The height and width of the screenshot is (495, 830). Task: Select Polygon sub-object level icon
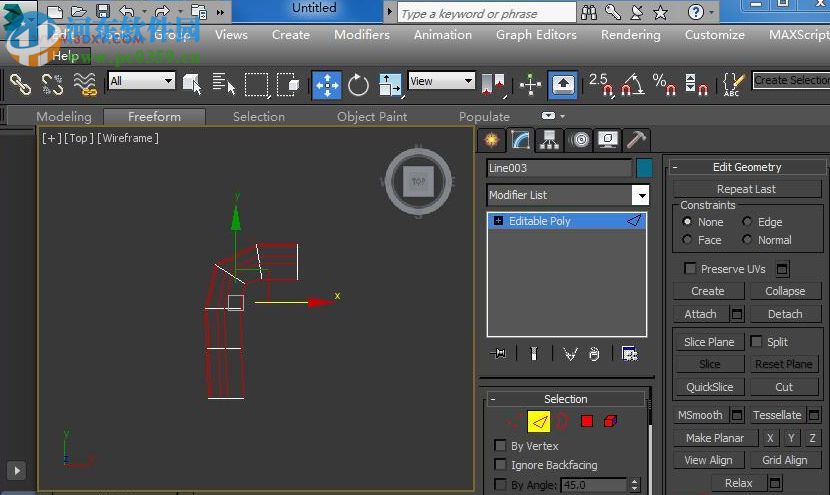coord(587,421)
